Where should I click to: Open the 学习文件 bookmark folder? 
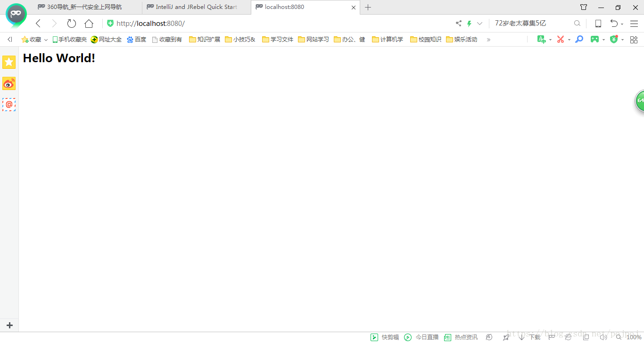point(278,40)
